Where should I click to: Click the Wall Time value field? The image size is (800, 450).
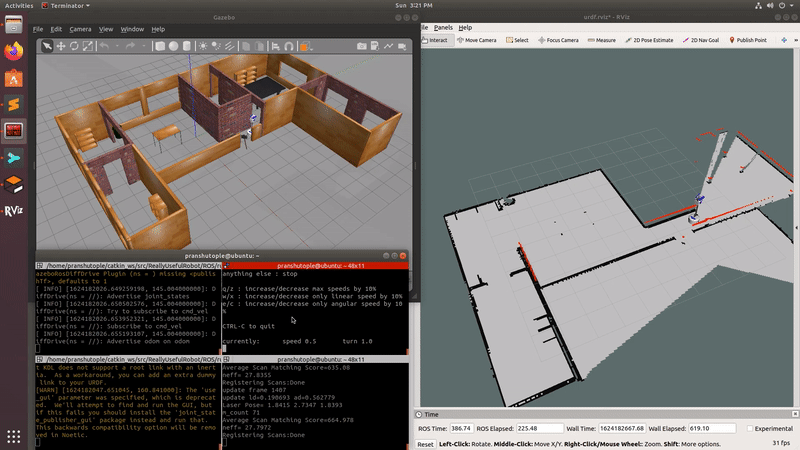coord(621,429)
